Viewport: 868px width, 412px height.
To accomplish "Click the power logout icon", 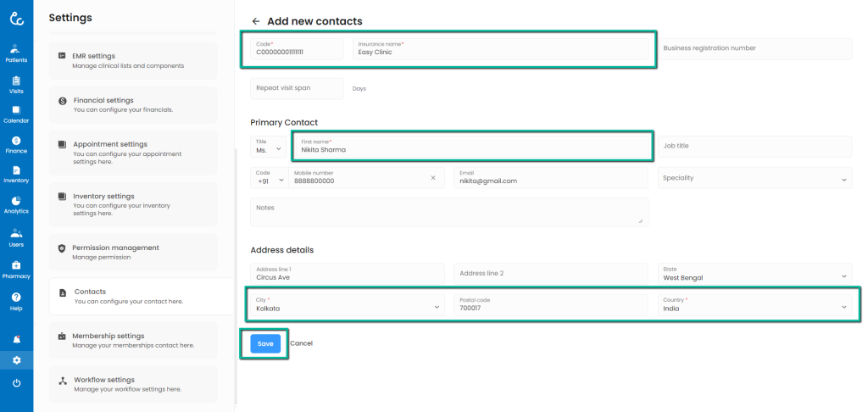I will pos(16,383).
